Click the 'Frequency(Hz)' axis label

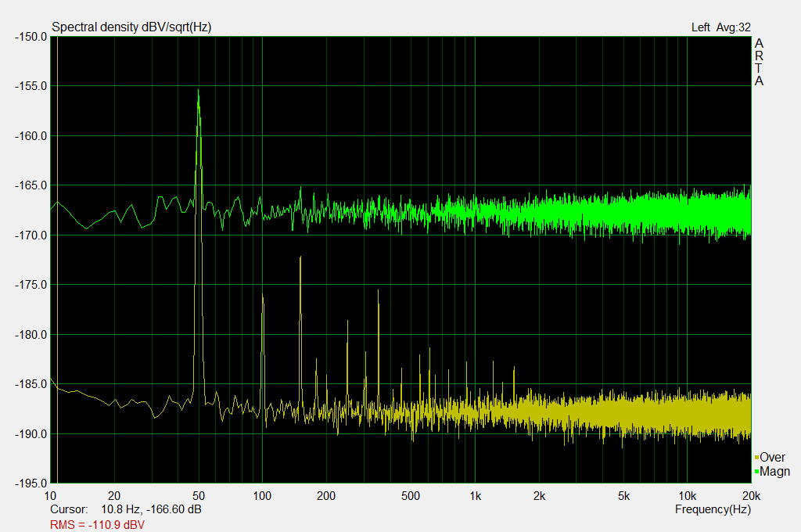pyautogui.click(x=713, y=509)
